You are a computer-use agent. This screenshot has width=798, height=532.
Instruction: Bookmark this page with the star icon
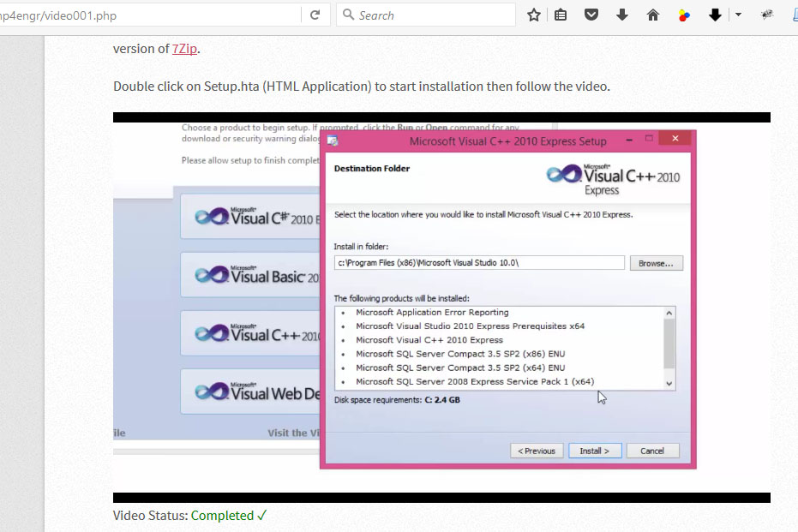point(533,15)
